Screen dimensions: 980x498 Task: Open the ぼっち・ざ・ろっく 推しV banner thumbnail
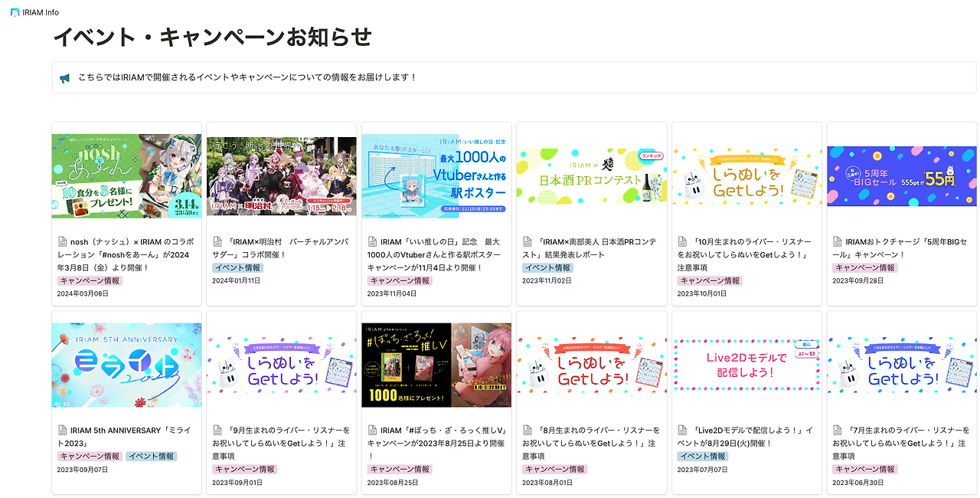pos(436,365)
